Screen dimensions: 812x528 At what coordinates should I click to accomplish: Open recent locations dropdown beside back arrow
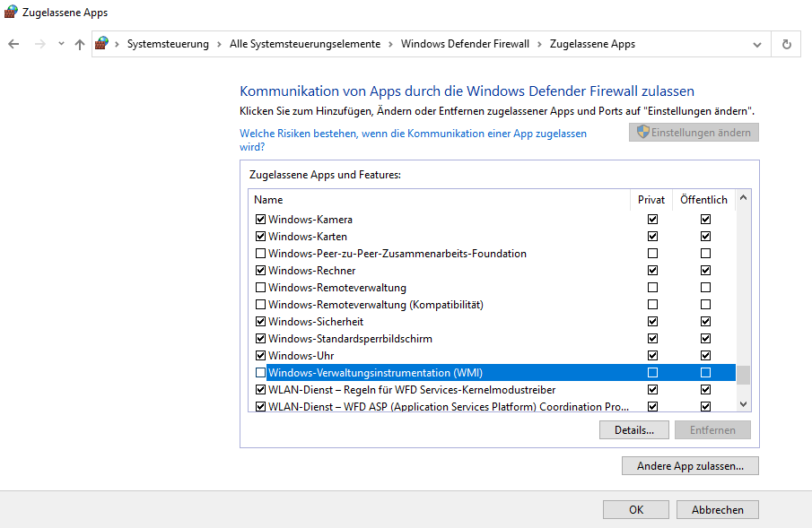[x=60, y=43]
